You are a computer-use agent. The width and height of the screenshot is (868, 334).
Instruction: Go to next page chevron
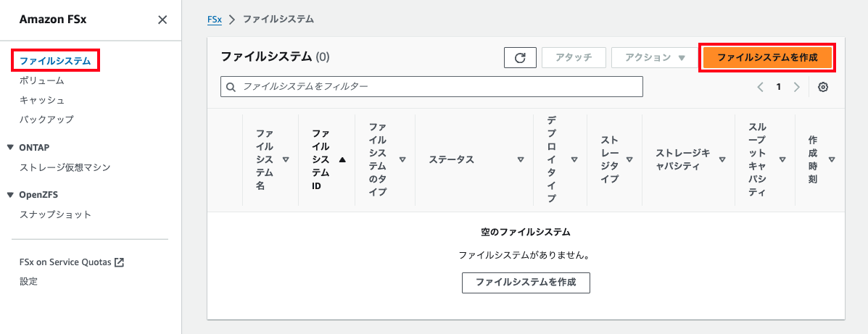pos(797,87)
